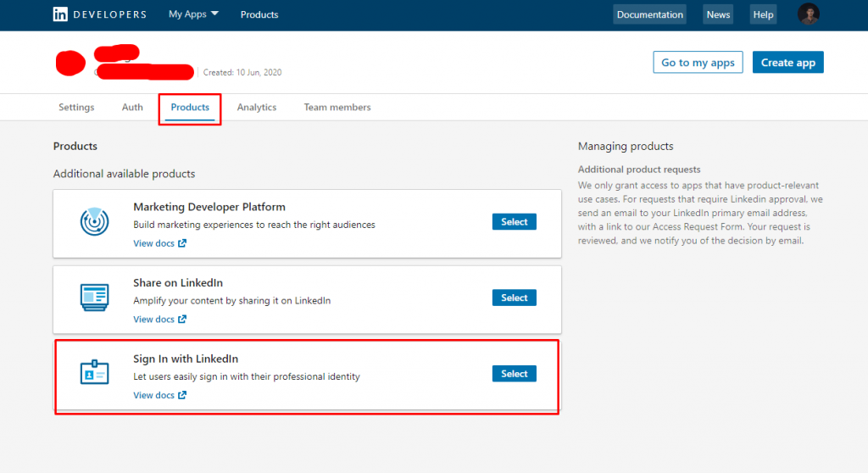
Task: Click Go to my apps button
Action: 698,62
